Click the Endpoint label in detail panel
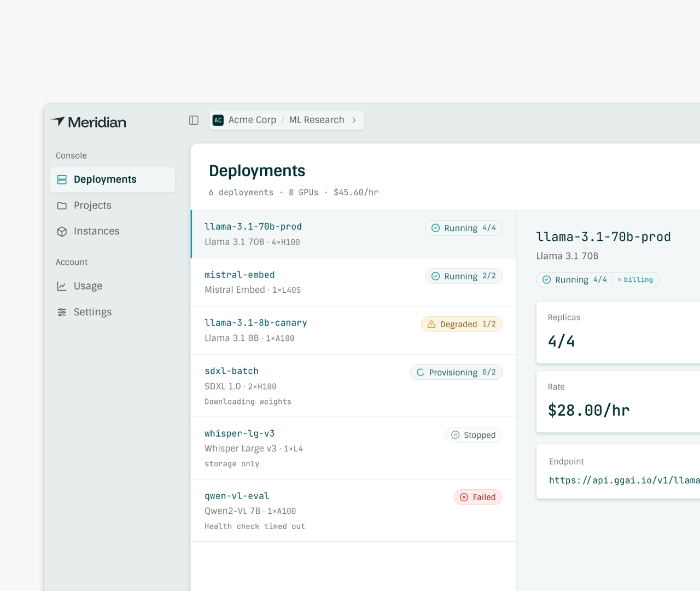The width and height of the screenshot is (700, 591). 567,462
